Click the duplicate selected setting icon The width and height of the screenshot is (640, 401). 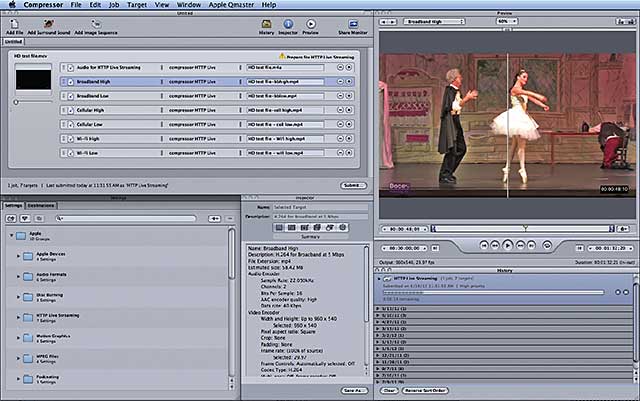39,218
